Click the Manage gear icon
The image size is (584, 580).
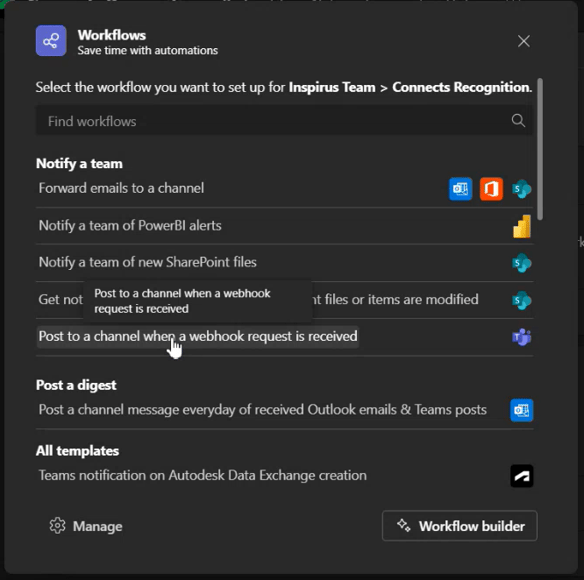tap(57, 526)
